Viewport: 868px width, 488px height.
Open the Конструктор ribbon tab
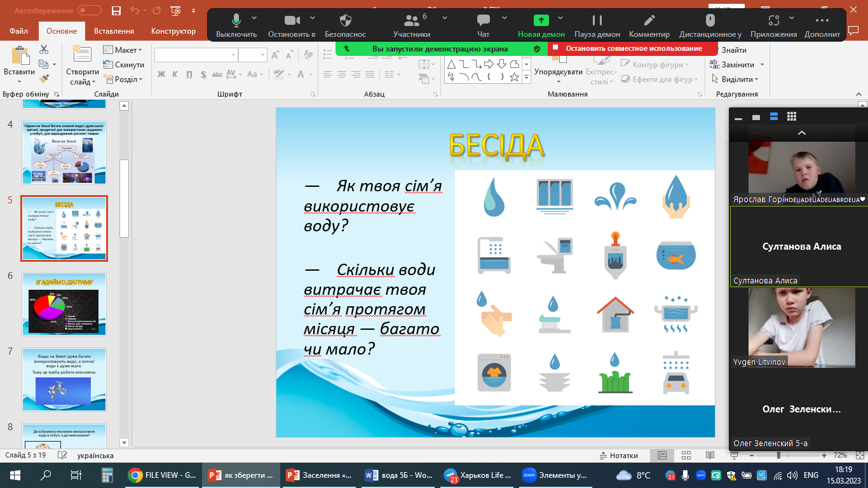pyautogui.click(x=173, y=31)
